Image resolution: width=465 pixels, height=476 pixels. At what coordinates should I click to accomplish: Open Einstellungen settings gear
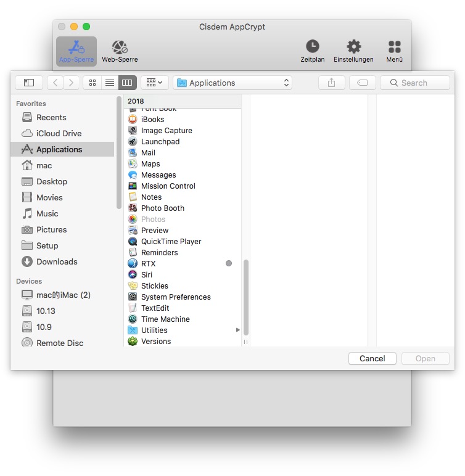click(353, 51)
